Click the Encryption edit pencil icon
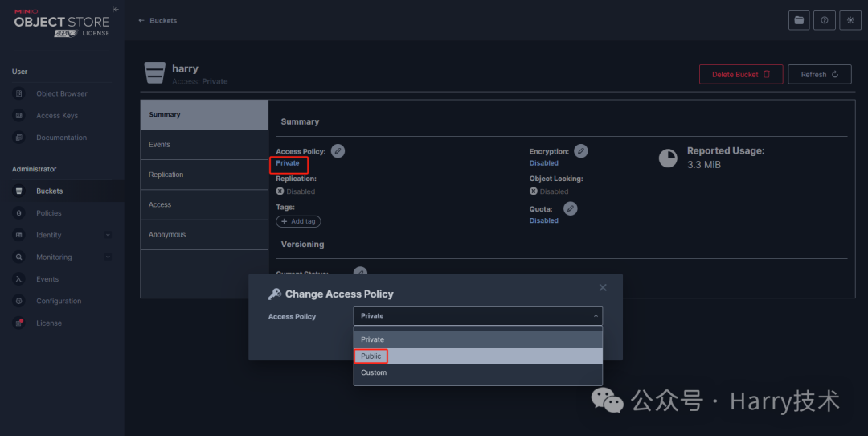The height and width of the screenshot is (436, 868). [x=581, y=150]
